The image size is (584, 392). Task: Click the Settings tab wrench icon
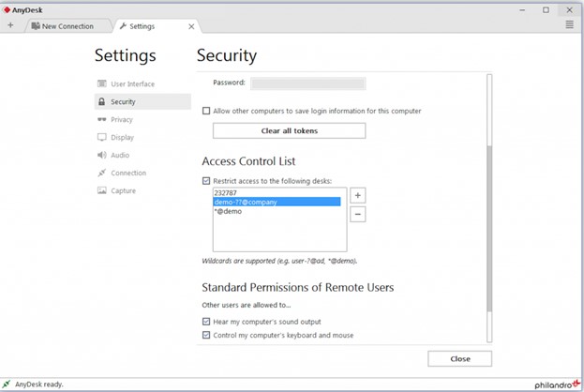(123, 25)
